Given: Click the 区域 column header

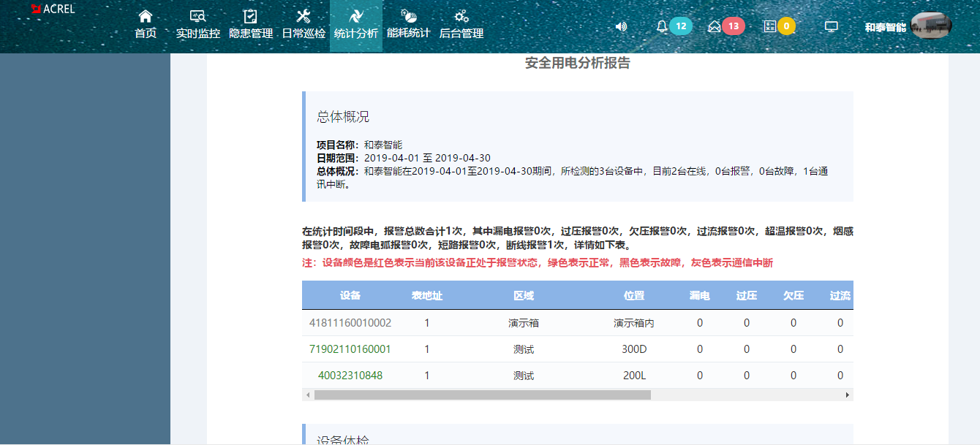Looking at the screenshot, I should pos(524,296).
